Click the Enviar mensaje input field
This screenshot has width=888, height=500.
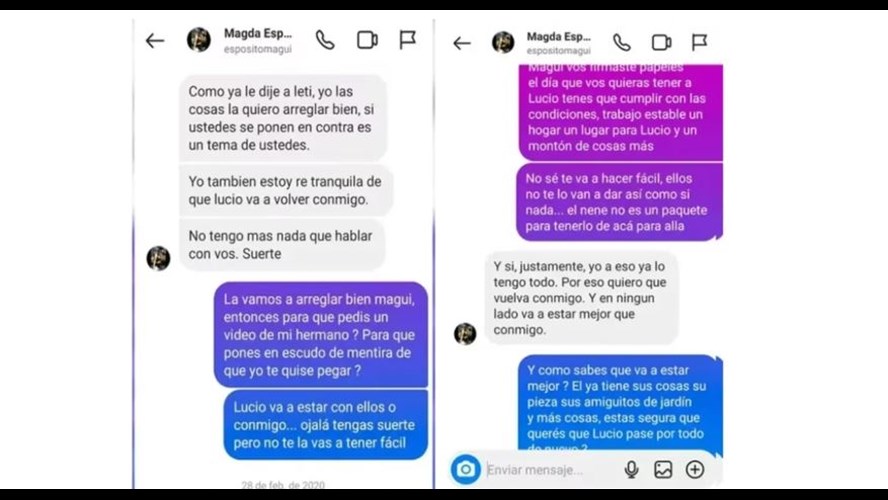[x=549, y=470]
